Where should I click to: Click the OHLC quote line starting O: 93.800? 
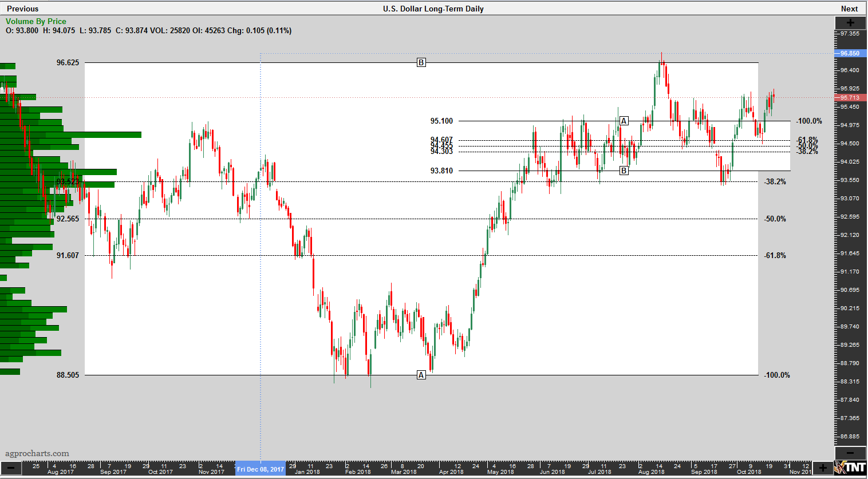tap(148, 30)
